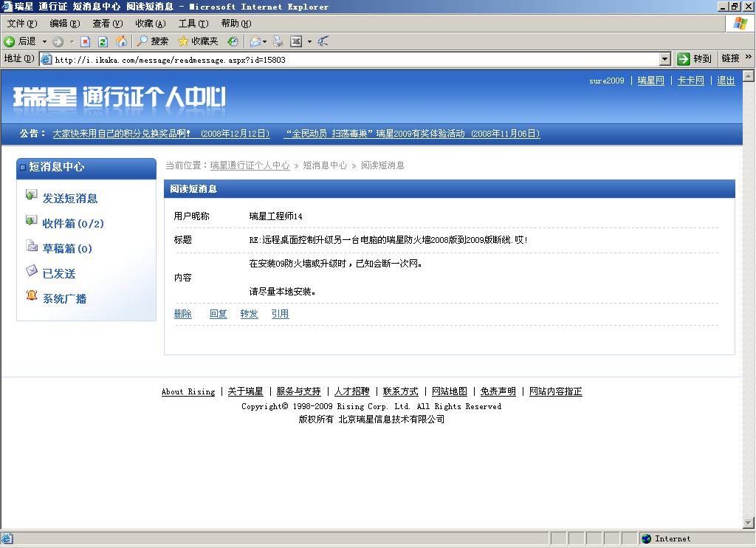Click the Forward arrow button
Image resolution: width=756 pixels, height=548 pixels.
coord(58,42)
